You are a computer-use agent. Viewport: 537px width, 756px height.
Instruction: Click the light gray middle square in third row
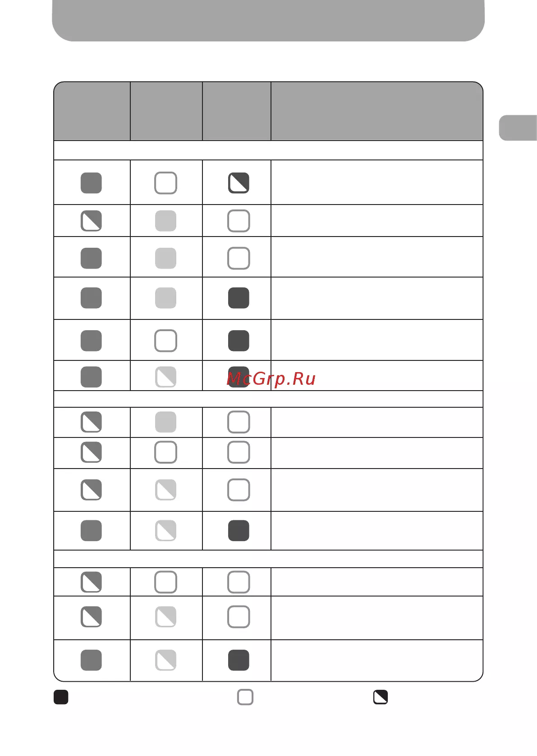(165, 258)
